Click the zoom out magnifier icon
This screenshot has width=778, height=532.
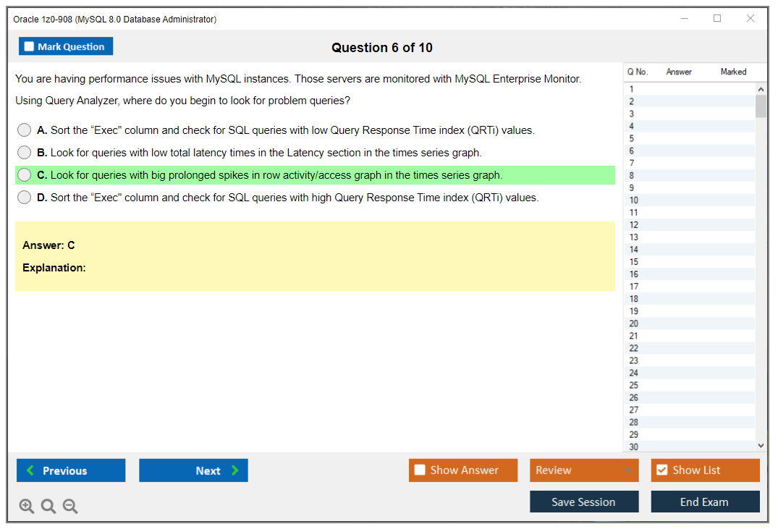(70, 506)
